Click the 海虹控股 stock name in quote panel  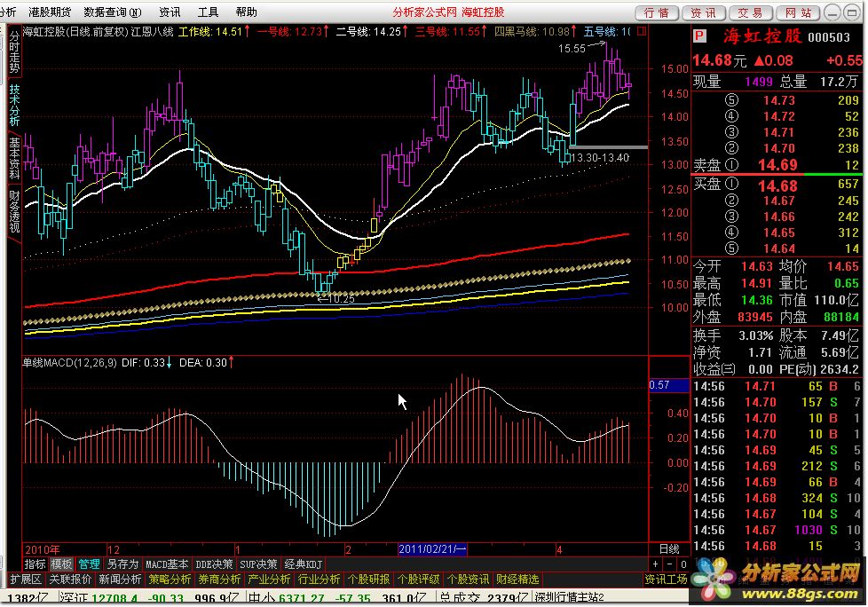pyautogui.click(x=761, y=36)
